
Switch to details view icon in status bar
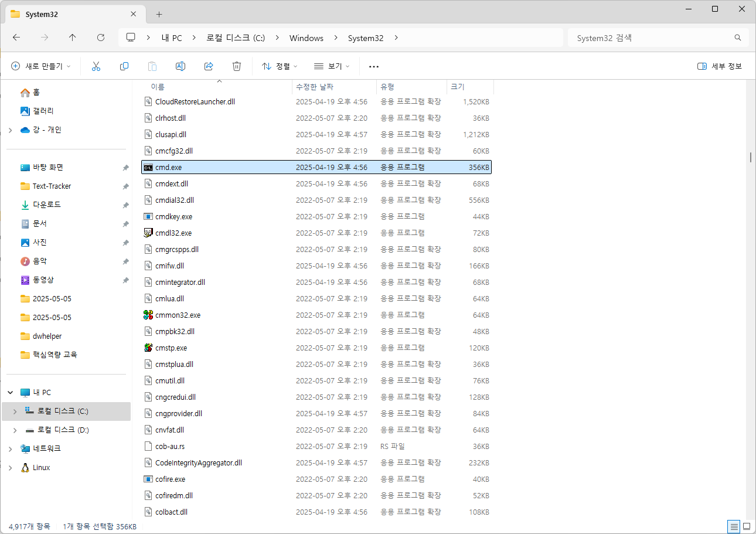734,526
